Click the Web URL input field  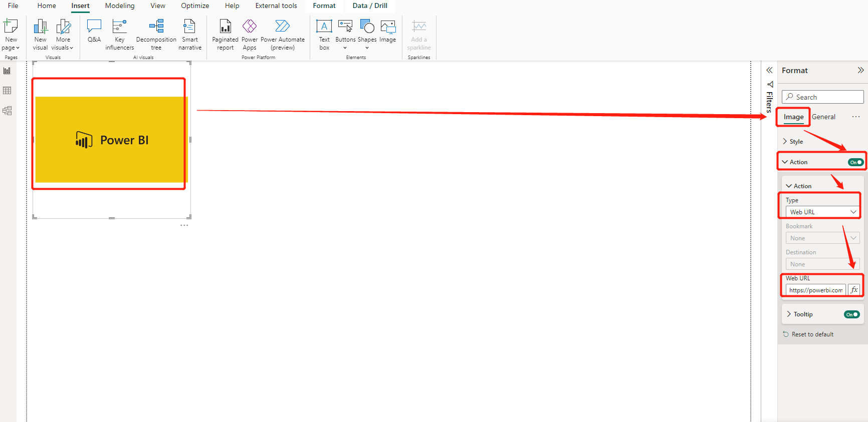(816, 290)
